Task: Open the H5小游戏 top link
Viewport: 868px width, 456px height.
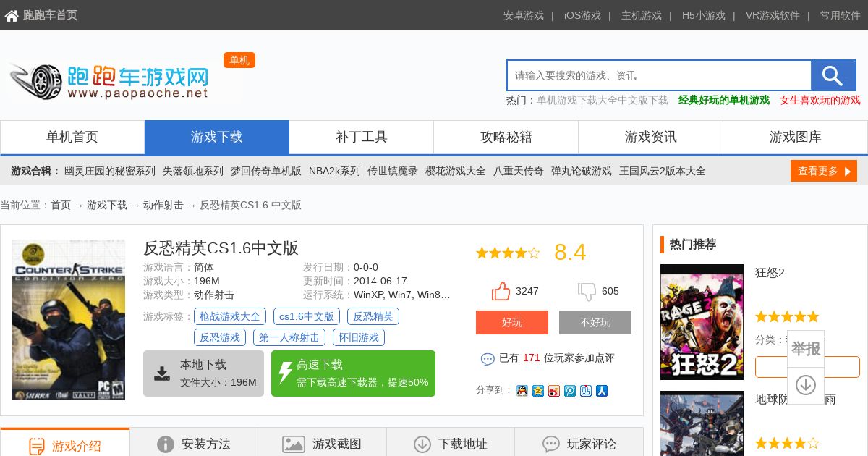Action: (704, 15)
